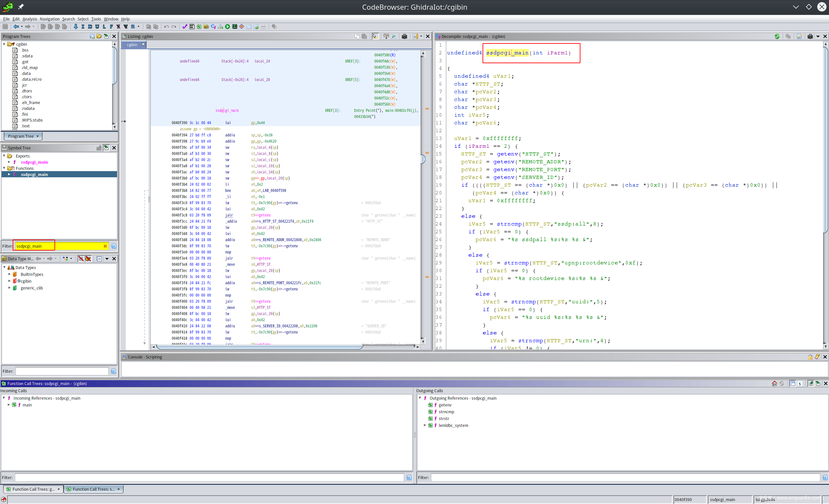Viewport: 829px width, 504px height.
Task: Toggle filter arrays in Data Type Manager
Action: coord(81,259)
